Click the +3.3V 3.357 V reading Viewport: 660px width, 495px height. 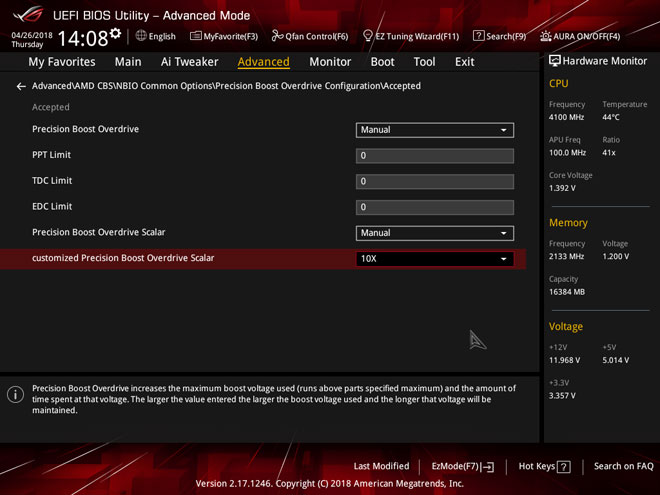562,396
